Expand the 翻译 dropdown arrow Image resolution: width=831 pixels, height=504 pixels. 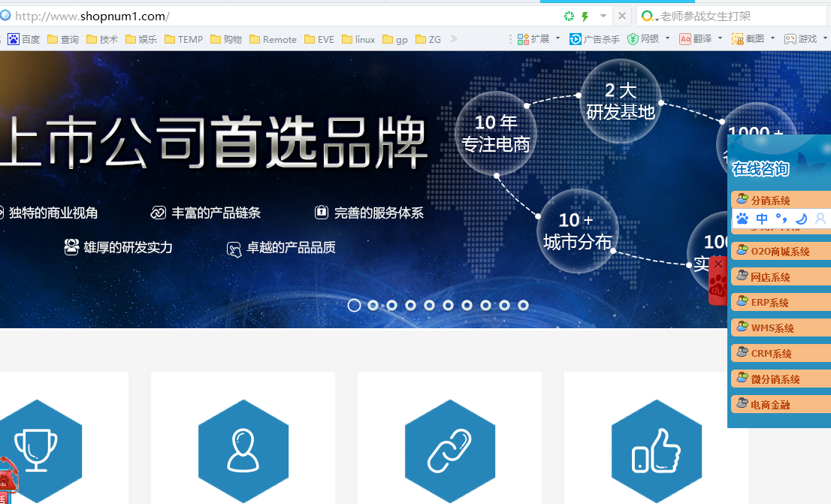(720, 38)
